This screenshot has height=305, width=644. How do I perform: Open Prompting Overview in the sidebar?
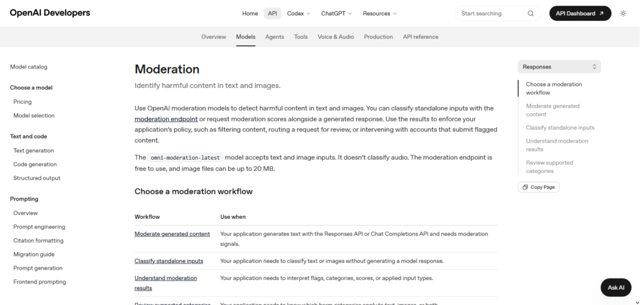25,213
